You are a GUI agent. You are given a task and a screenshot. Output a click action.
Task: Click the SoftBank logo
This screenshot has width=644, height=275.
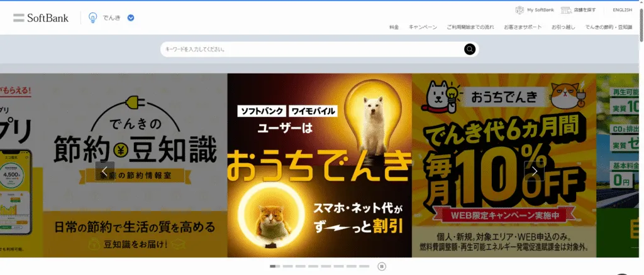[41, 18]
